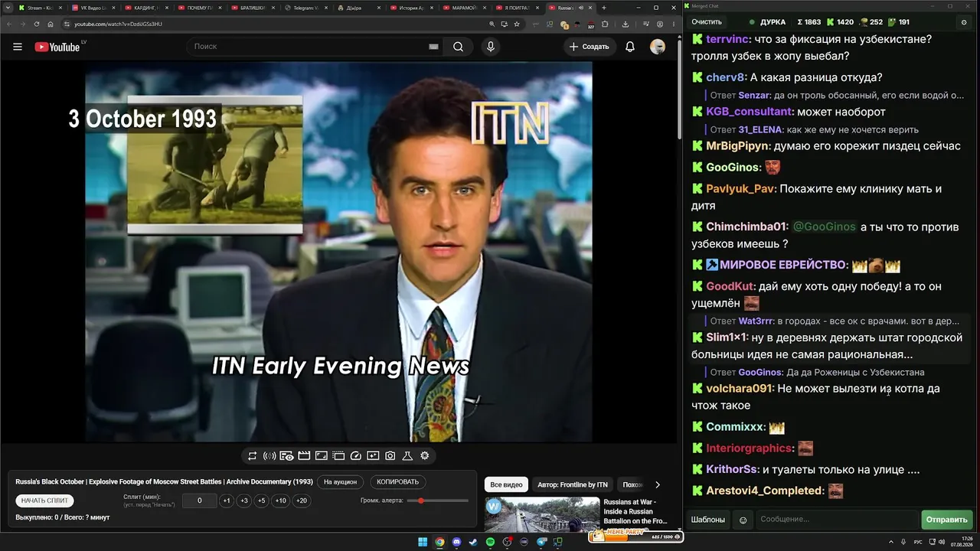Open the on-screen keyboard icon in search box
Viewport: 980px width, 551px height.
pyautogui.click(x=433, y=47)
